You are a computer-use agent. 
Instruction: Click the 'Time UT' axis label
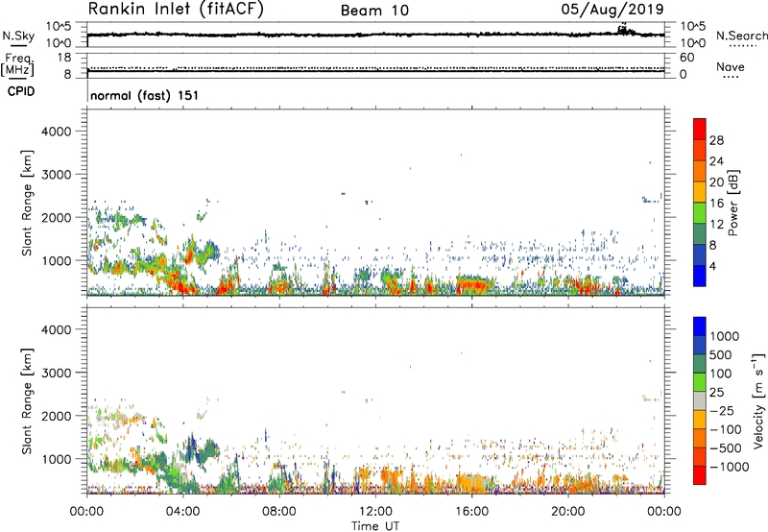pyautogui.click(x=375, y=526)
